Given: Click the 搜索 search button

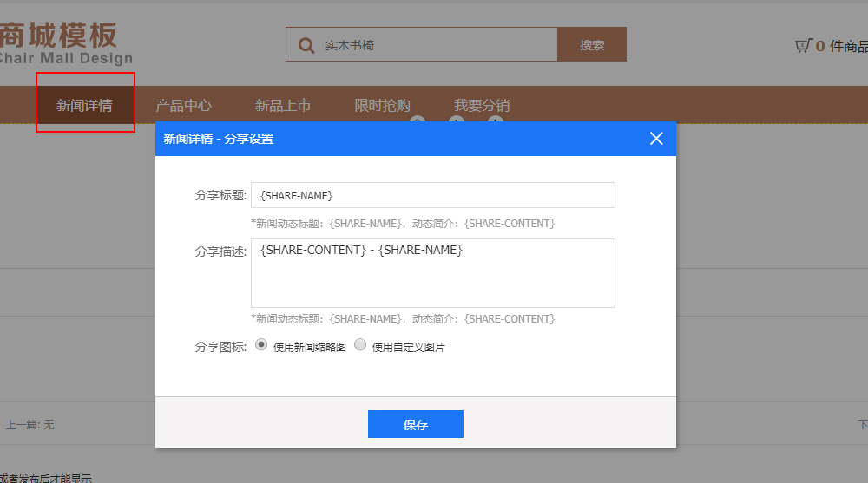Looking at the screenshot, I should (x=591, y=45).
